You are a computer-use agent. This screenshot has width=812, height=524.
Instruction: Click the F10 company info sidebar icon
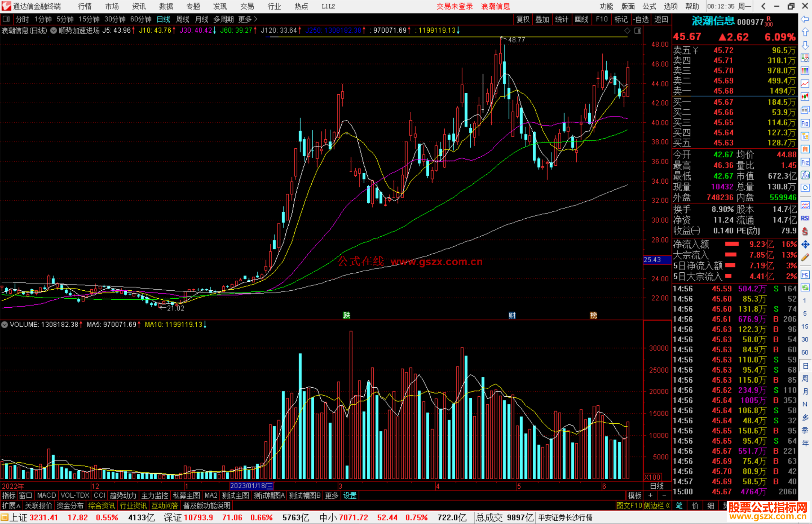(x=805, y=123)
